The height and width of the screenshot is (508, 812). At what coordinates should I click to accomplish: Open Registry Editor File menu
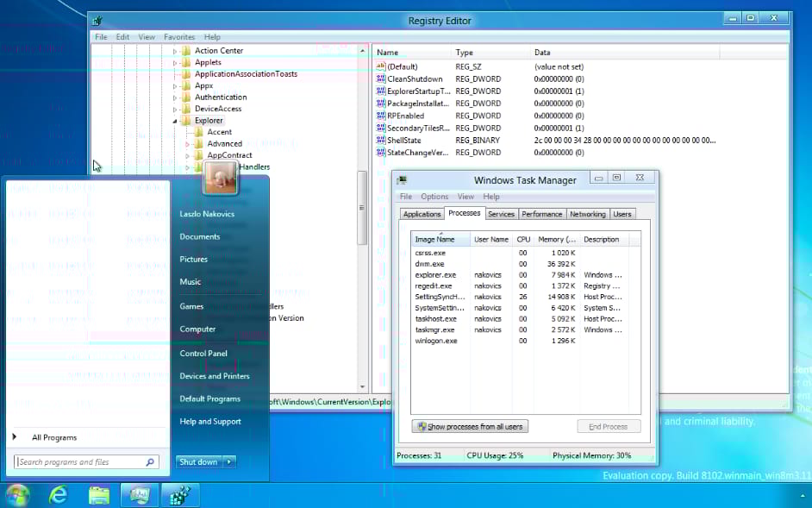click(x=101, y=37)
